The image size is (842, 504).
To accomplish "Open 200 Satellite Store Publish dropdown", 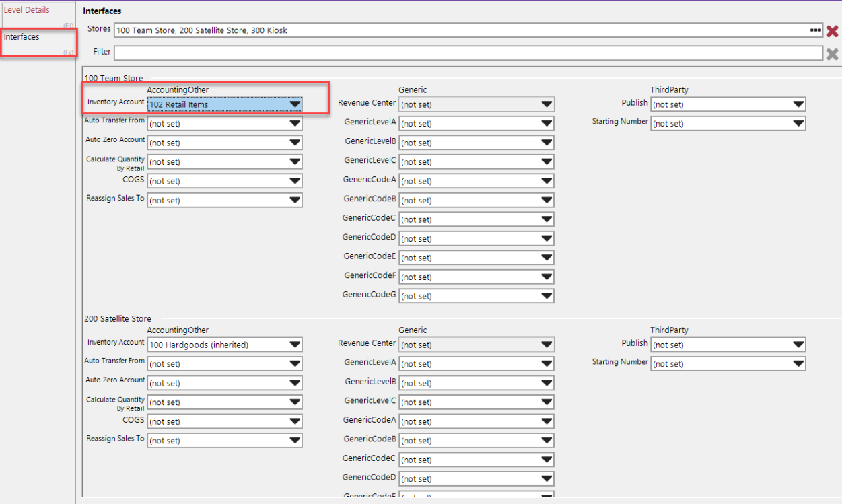I will click(728, 345).
